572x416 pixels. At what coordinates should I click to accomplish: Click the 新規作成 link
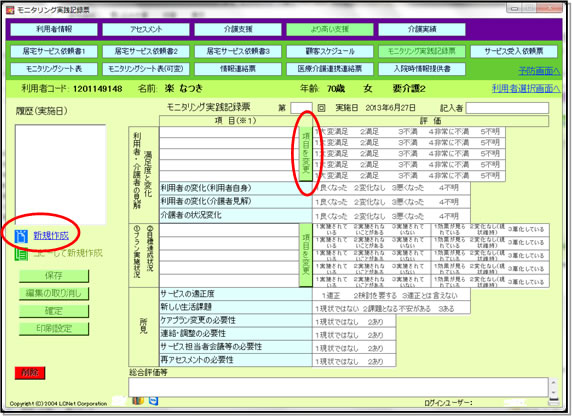click(51, 236)
